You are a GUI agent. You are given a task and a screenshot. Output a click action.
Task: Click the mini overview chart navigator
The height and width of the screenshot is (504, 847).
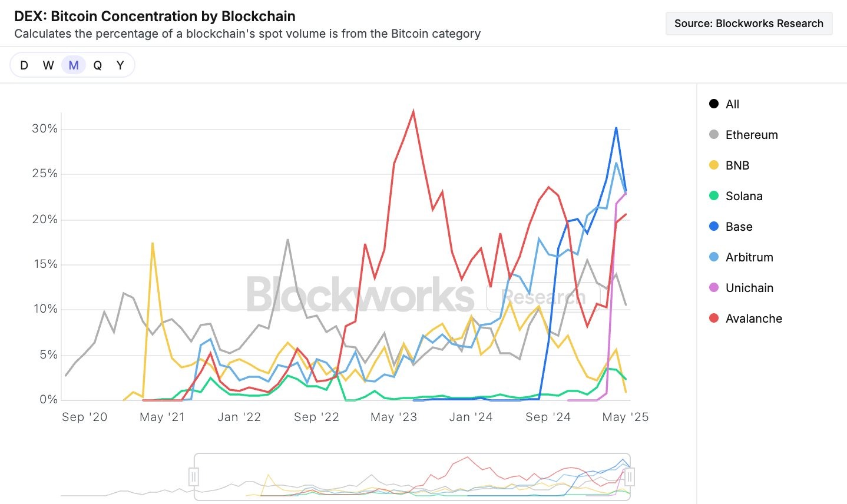(412, 476)
